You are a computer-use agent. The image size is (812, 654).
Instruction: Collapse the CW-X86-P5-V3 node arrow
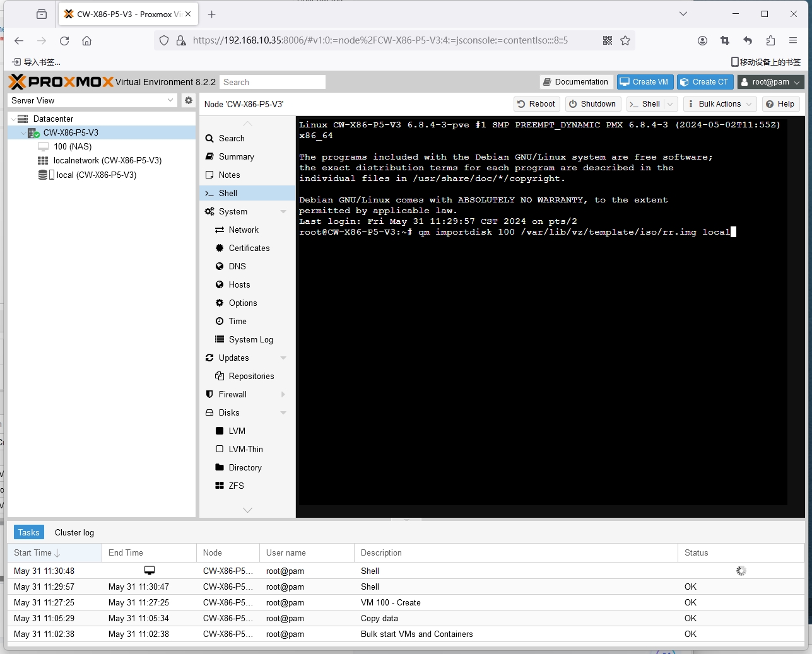(x=23, y=133)
